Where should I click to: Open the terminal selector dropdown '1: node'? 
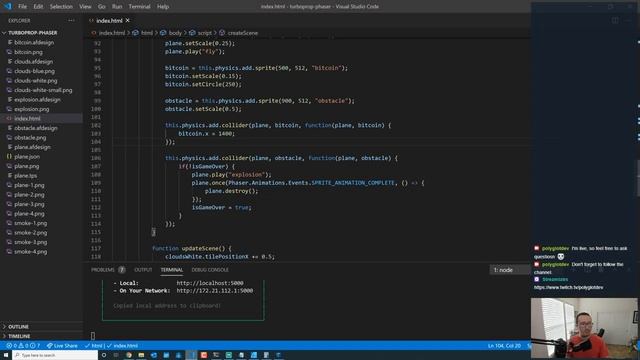pos(509,270)
